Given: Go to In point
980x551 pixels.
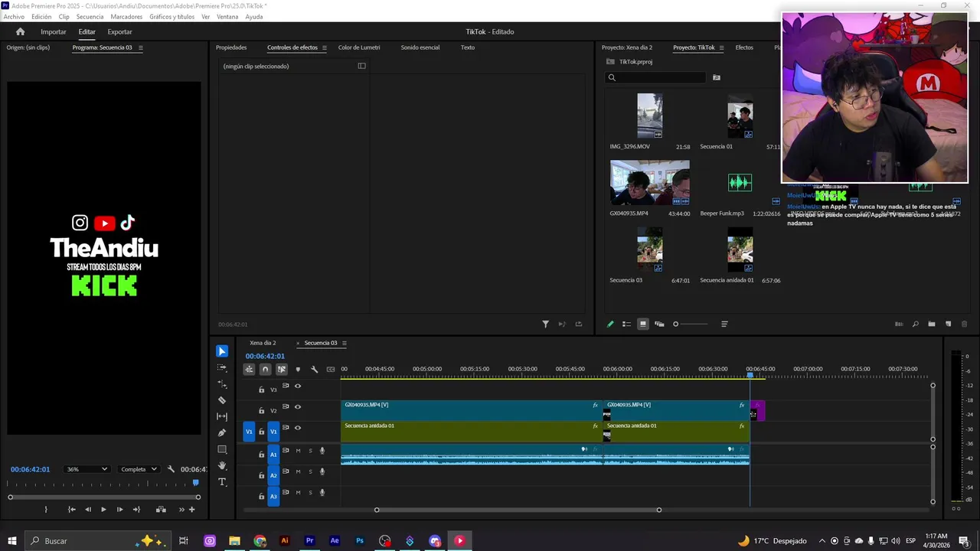Looking at the screenshot, I should (71, 510).
